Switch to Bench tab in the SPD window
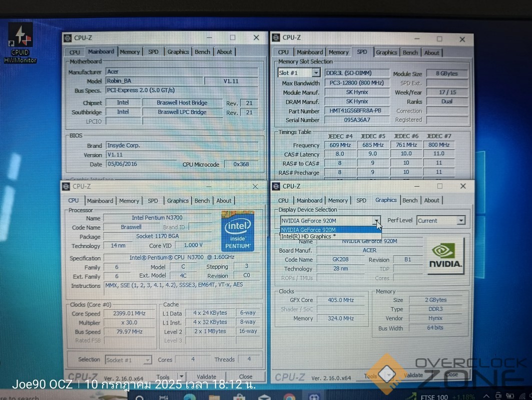 [x=410, y=52]
